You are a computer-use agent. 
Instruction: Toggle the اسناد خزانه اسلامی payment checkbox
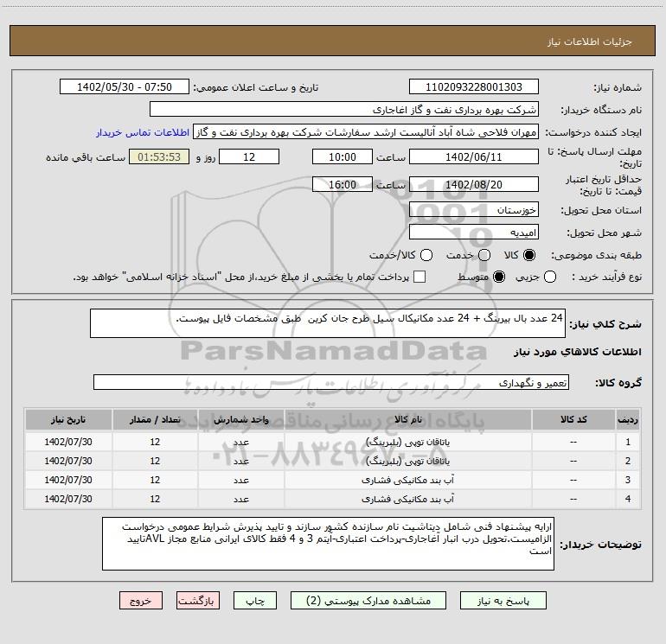tap(419, 277)
